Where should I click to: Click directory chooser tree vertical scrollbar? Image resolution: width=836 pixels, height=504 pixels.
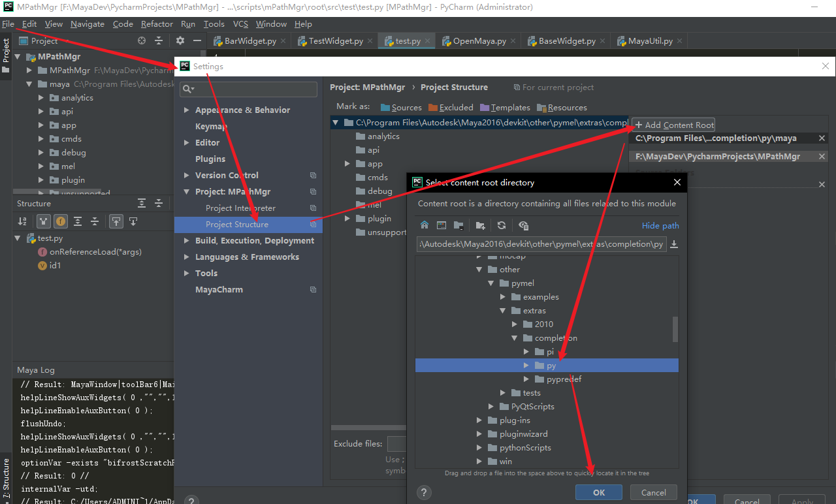point(675,330)
